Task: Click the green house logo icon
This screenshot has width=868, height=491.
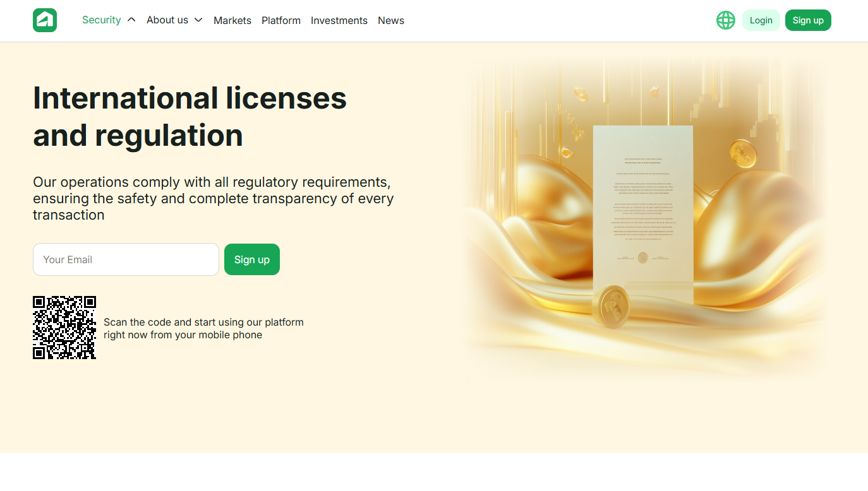Action: click(45, 20)
